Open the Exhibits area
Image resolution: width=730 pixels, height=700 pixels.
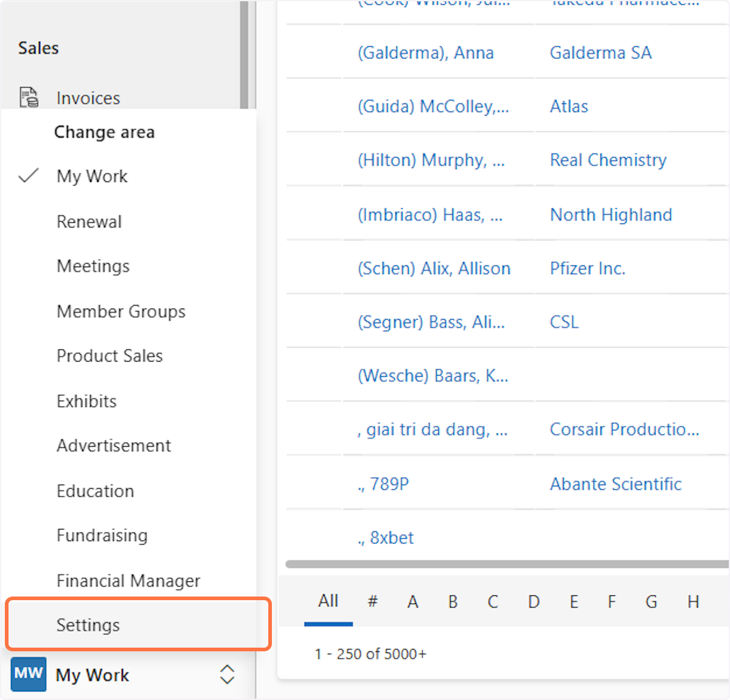[x=86, y=401]
